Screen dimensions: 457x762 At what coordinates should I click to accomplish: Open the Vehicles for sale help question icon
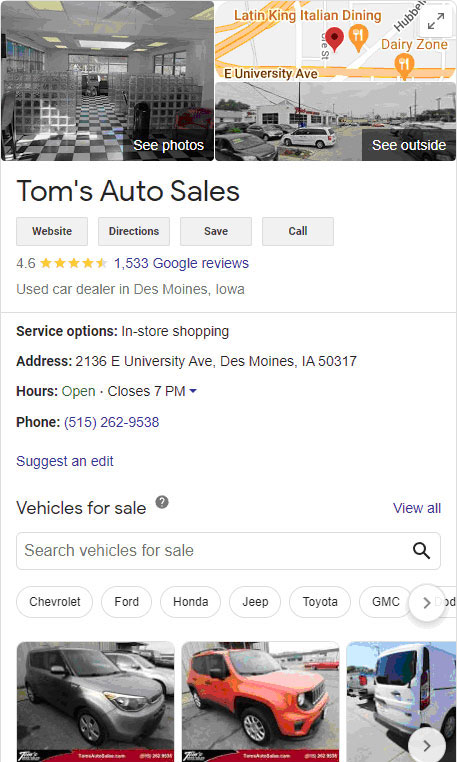(x=162, y=502)
